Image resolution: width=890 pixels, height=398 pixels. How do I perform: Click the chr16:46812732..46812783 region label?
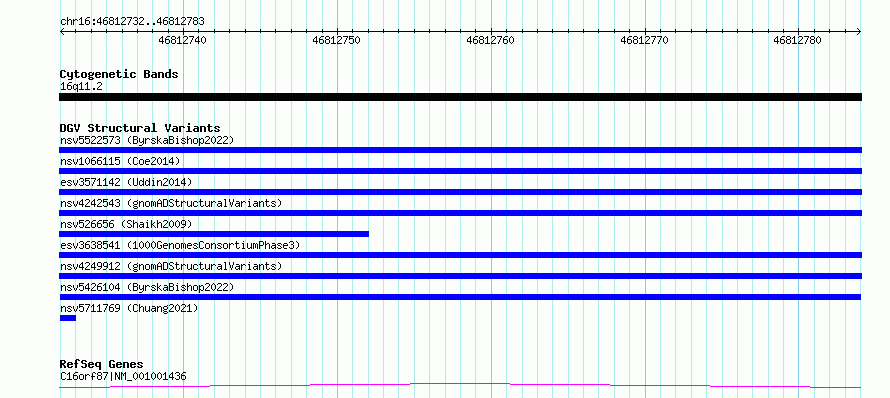(x=132, y=22)
